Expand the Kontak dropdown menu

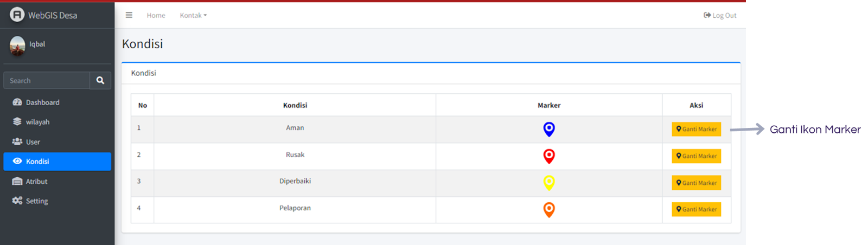tap(193, 15)
